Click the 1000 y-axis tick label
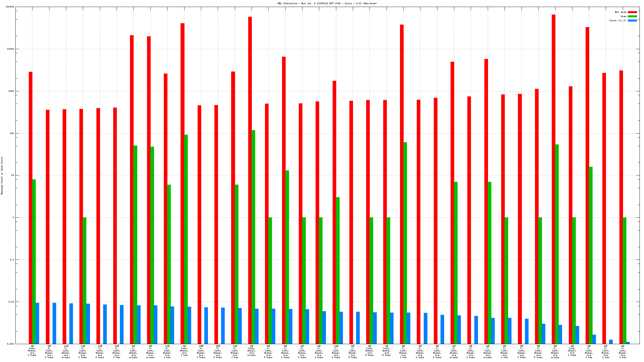Image resolution: width=644 pixels, height=362 pixels. pos(11,91)
